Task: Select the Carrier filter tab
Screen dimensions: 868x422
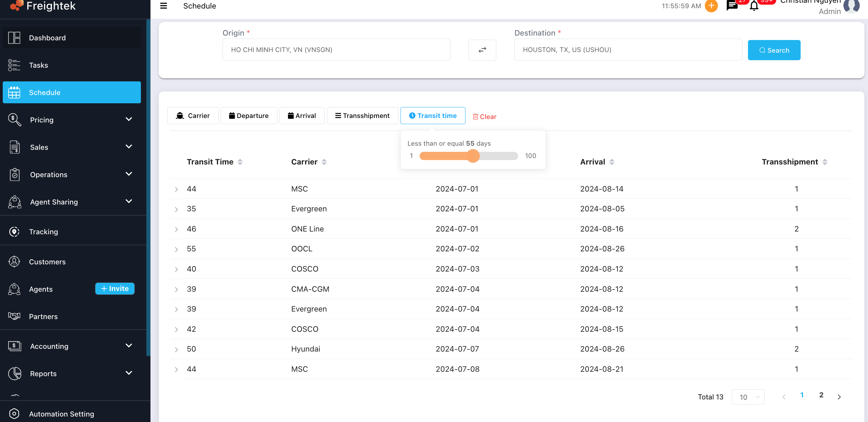Action: (193, 116)
